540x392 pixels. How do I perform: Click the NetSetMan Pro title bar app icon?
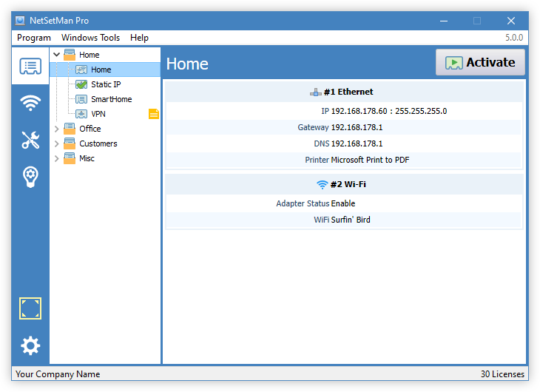pos(20,21)
